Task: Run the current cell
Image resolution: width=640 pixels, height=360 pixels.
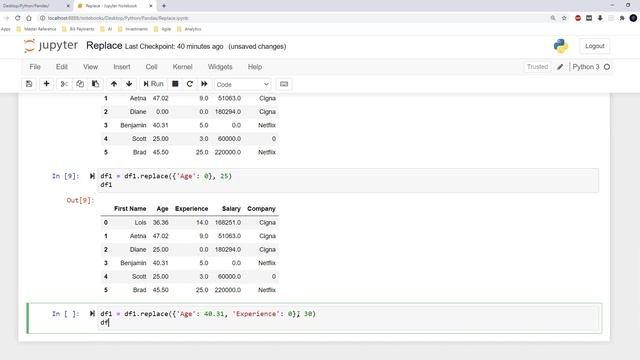Action: [153, 84]
